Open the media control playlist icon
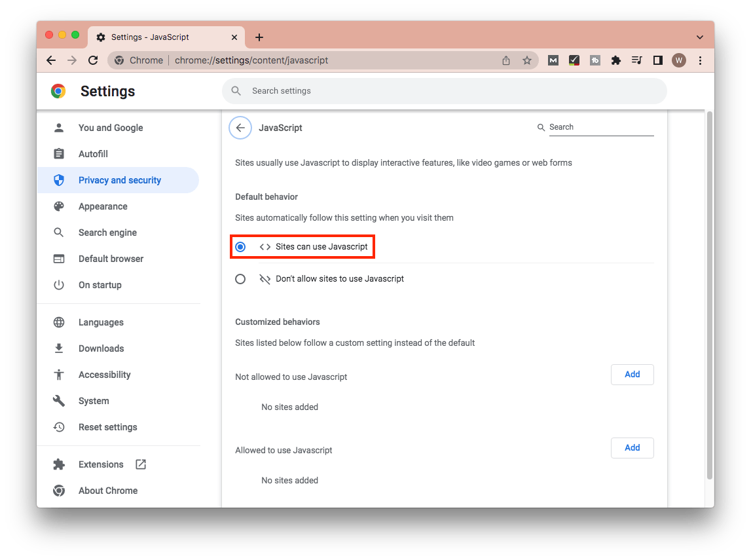751x560 pixels. click(636, 60)
